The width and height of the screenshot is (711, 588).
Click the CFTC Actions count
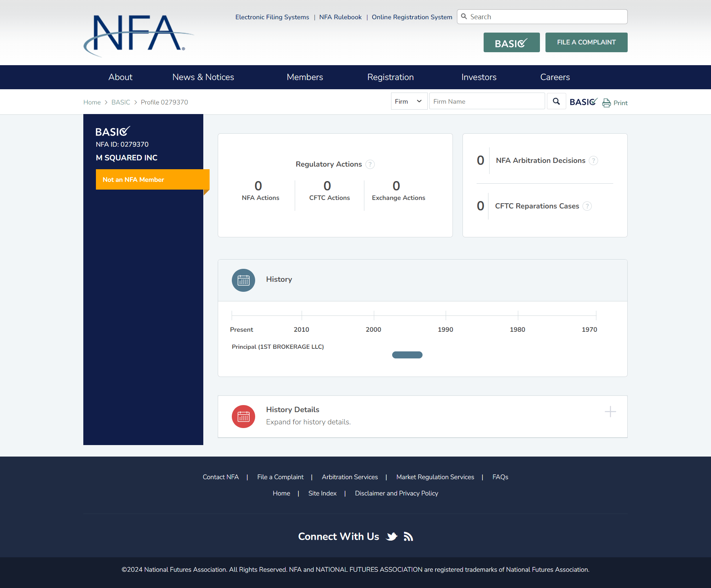(x=327, y=186)
